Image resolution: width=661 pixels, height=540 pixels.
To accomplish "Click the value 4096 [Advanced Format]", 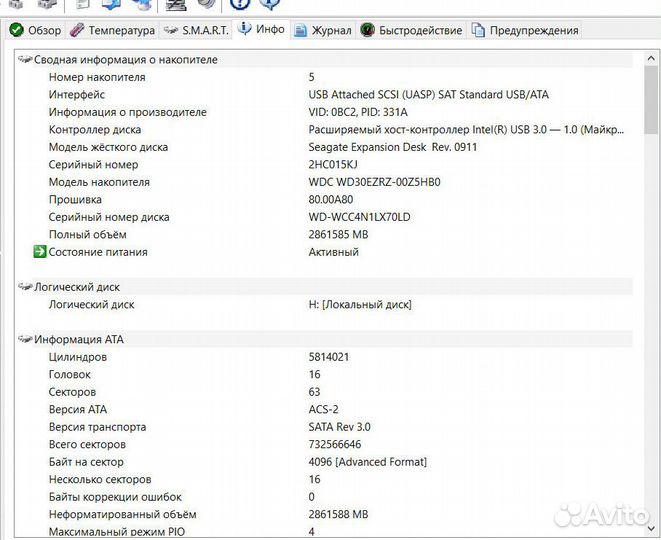I will pos(368,462).
